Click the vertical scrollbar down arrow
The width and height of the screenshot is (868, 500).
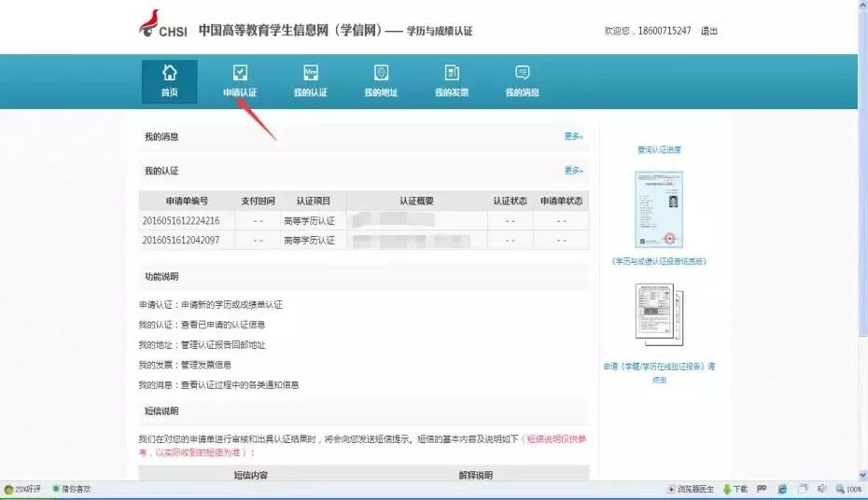tap(863, 475)
